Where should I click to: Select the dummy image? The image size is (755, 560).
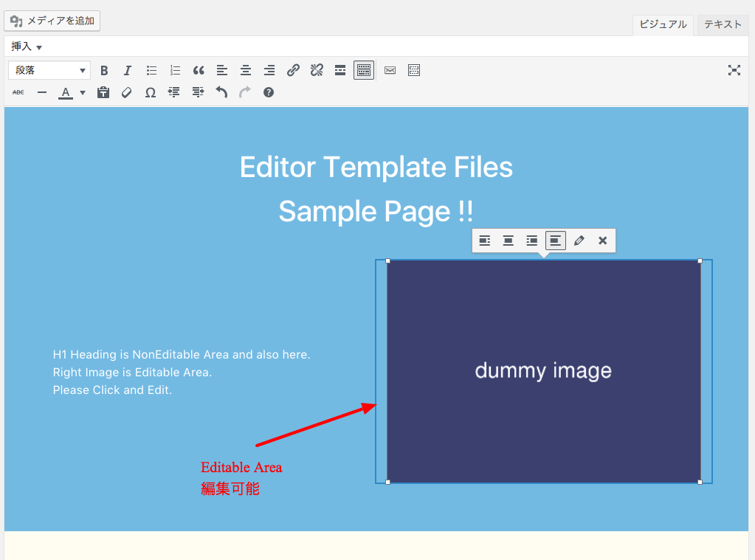(544, 371)
